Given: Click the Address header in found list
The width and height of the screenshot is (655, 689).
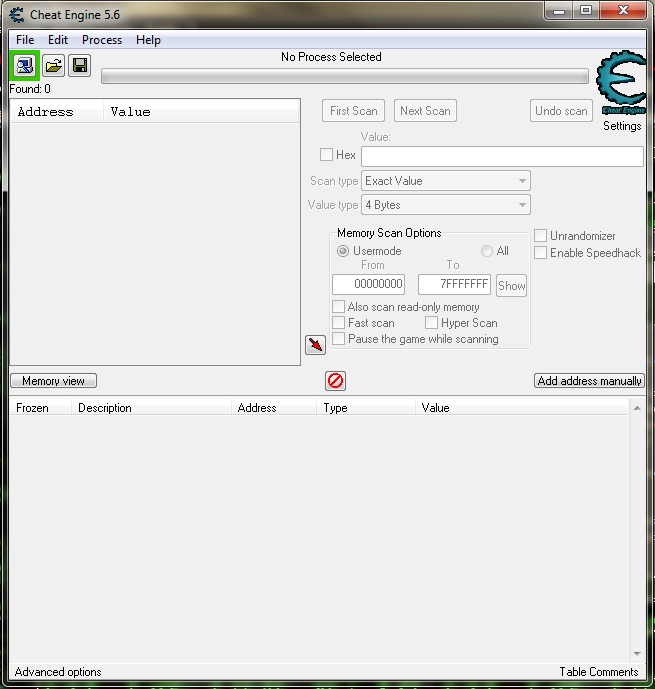Looking at the screenshot, I should pyautogui.click(x=57, y=112).
